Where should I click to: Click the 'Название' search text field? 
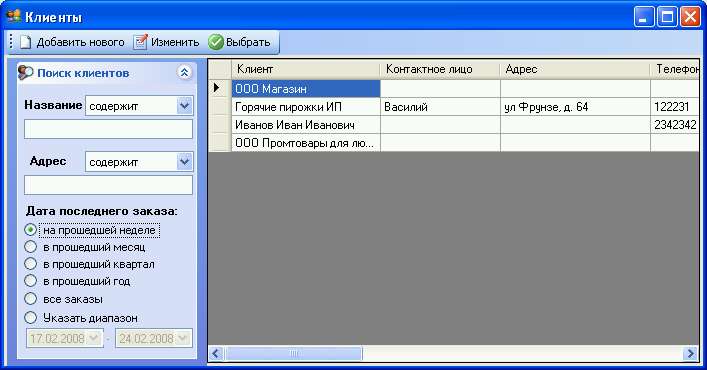(108, 129)
